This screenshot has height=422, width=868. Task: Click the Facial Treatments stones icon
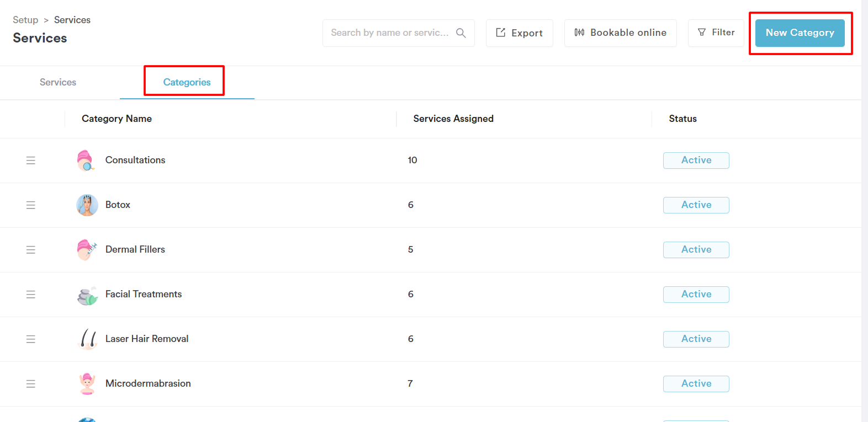click(x=87, y=295)
